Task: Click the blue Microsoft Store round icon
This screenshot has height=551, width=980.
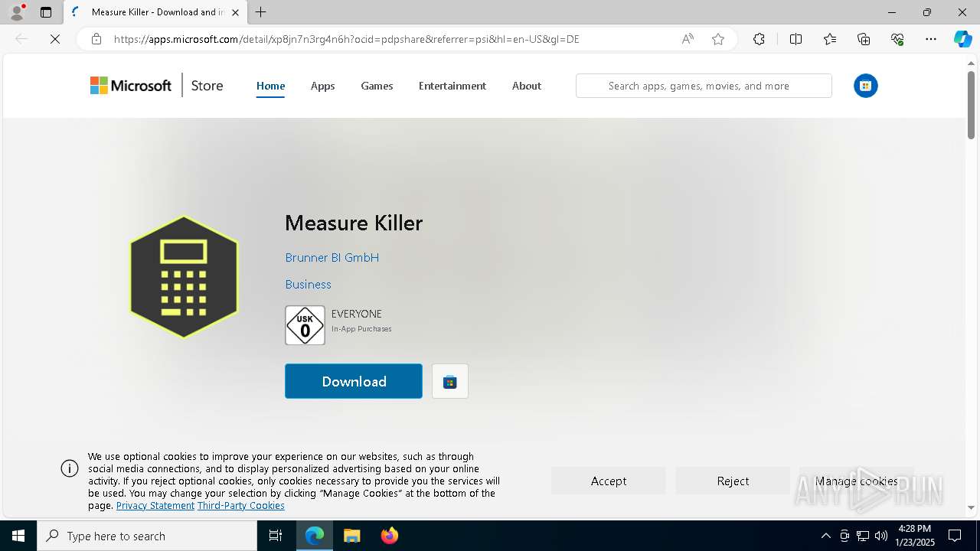Action: tap(866, 86)
